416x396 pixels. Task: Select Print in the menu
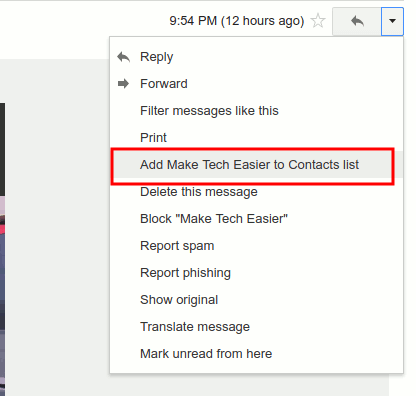tap(256, 138)
